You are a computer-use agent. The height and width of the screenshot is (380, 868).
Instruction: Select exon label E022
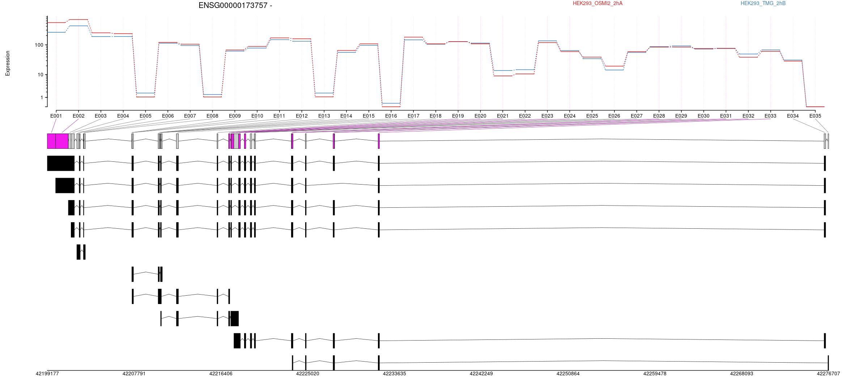pos(525,116)
